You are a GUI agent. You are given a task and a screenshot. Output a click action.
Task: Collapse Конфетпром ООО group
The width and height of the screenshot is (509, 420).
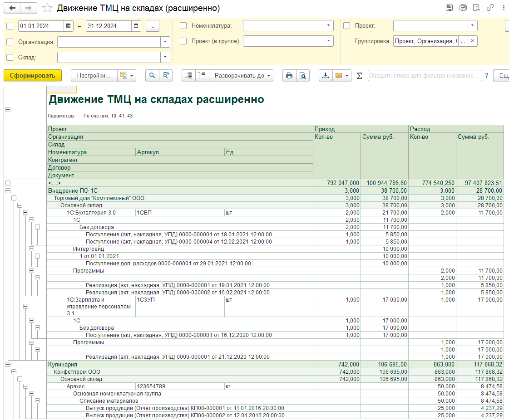coord(14,371)
